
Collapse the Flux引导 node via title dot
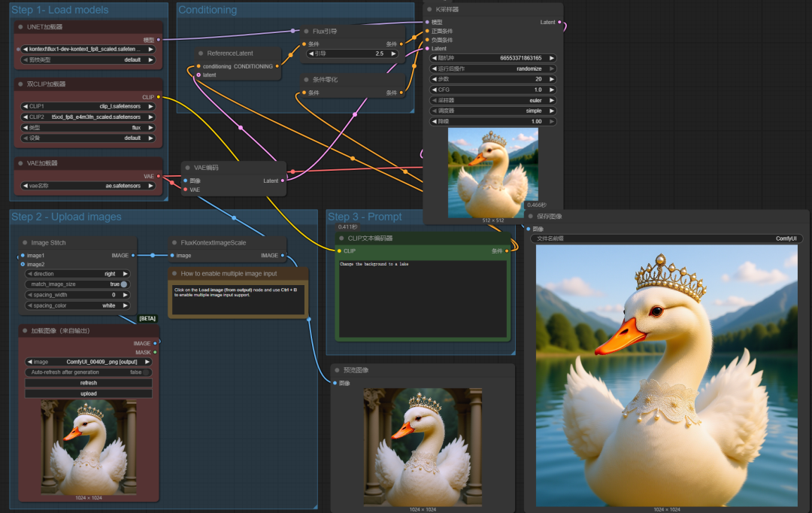pyautogui.click(x=307, y=31)
